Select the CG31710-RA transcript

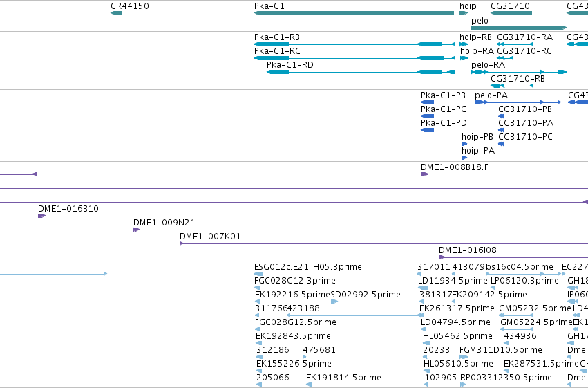515,44
